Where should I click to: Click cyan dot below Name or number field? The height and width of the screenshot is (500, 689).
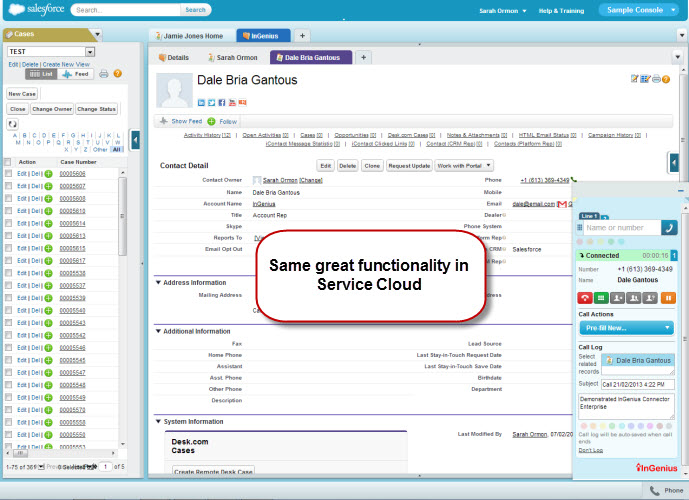pos(621,241)
